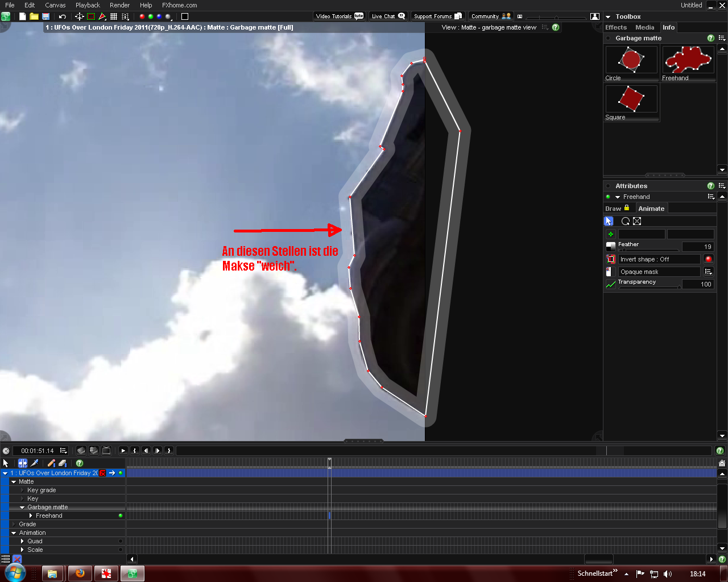The height and width of the screenshot is (582, 728).
Task: Collapse the Garbage matte tree node
Action: [22, 507]
